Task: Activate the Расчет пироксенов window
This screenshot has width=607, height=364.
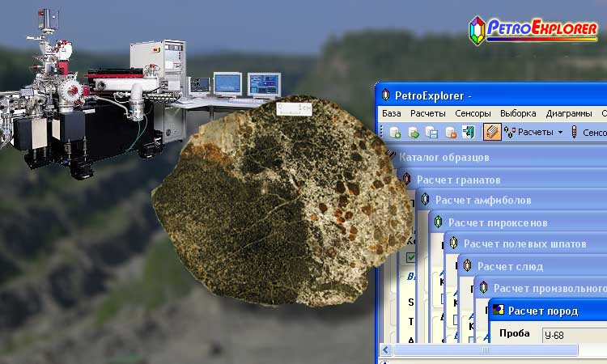Action: (x=498, y=222)
